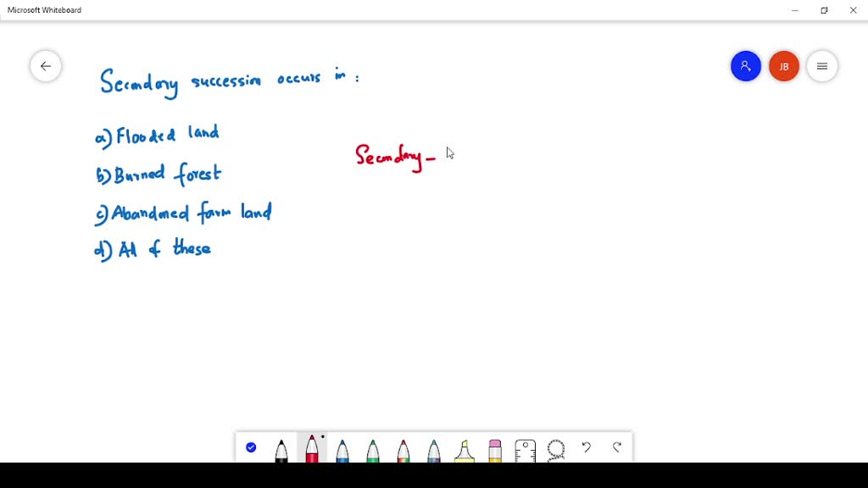This screenshot has width=868, height=488.
Task: Select the green pen tool
Action: coord(373,450)
